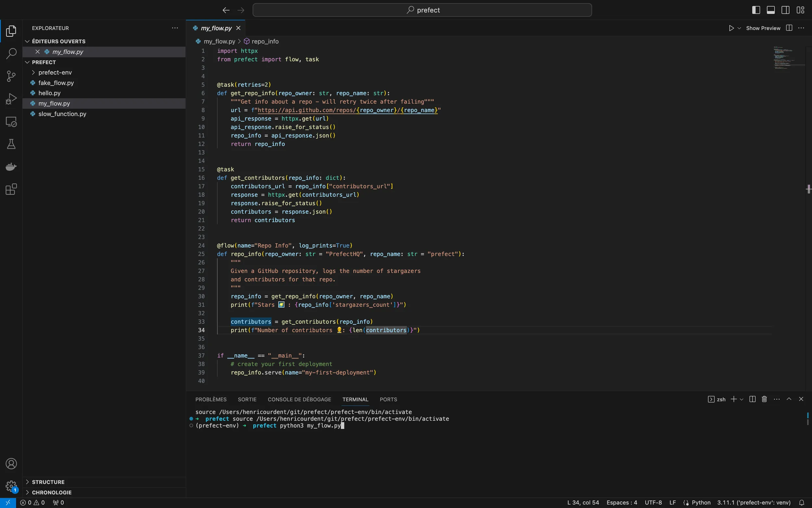Open the fake_flow.py file in explorer

[56, 83]
